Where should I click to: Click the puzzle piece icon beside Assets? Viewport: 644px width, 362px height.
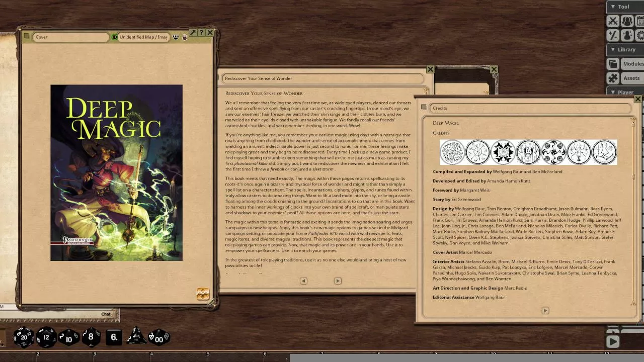pyautogui.click(x=613, y=78)
